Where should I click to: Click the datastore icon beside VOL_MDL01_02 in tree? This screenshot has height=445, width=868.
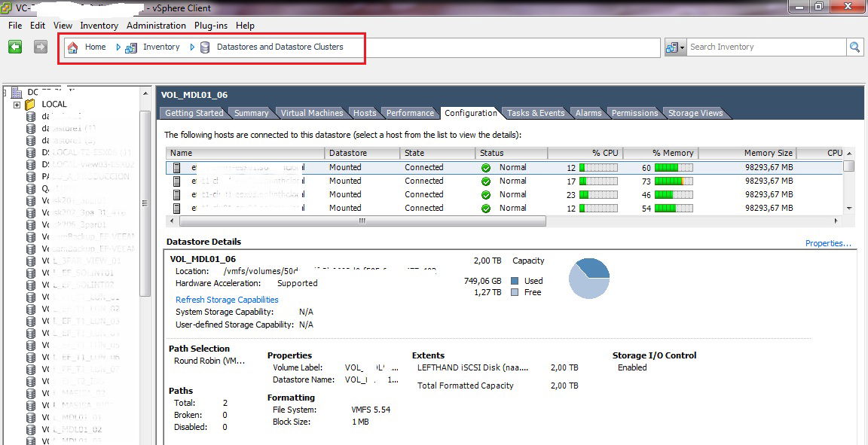[x=31, y=429]
